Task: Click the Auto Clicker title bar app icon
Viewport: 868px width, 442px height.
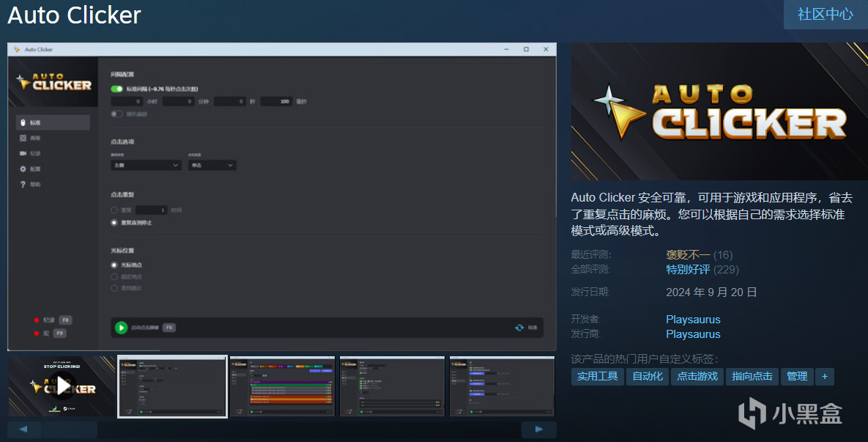Action: 17,49
